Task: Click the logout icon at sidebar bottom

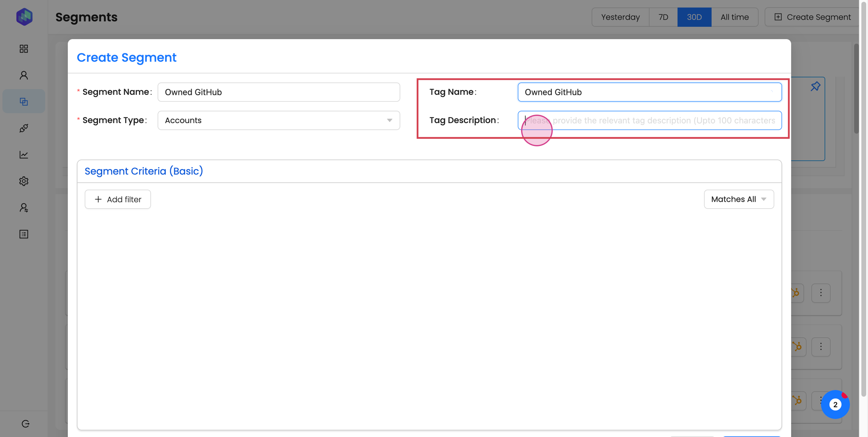Action: (25, 424)
